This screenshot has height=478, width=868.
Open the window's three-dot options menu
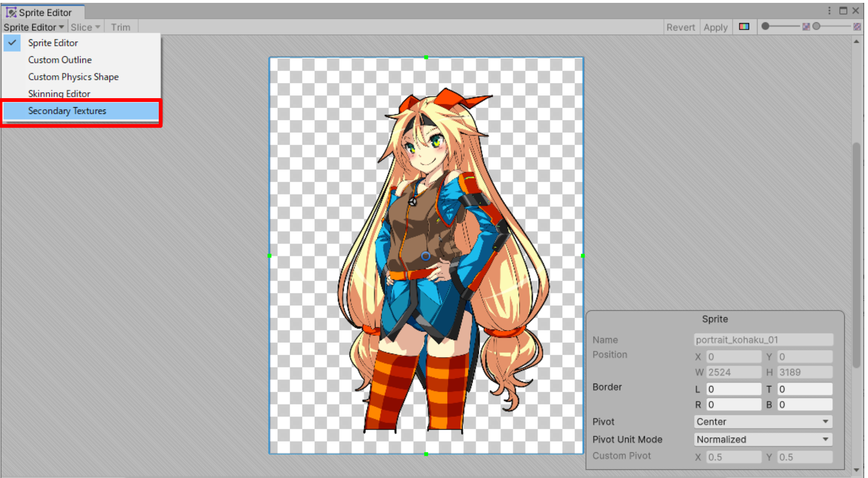point(829,10)
